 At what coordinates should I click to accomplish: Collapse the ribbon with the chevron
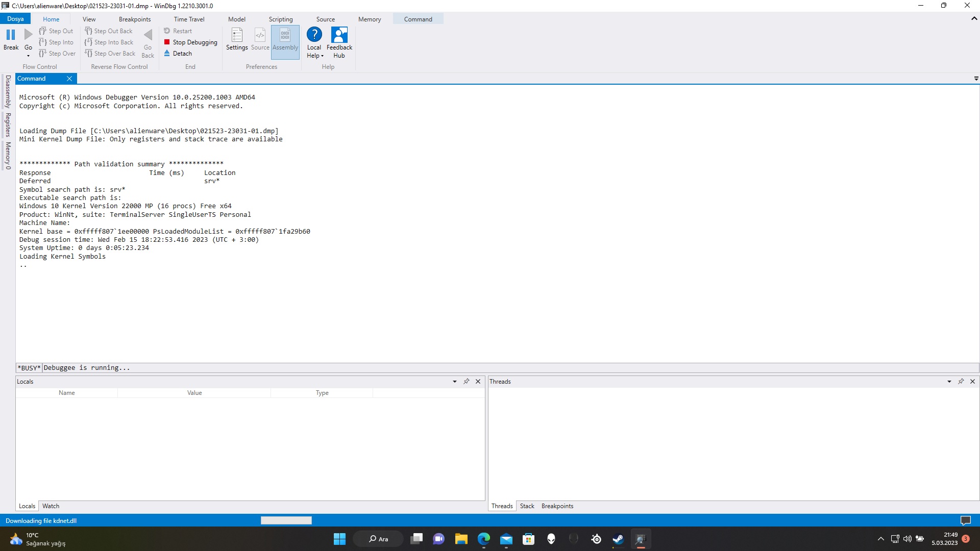[974, 18]
